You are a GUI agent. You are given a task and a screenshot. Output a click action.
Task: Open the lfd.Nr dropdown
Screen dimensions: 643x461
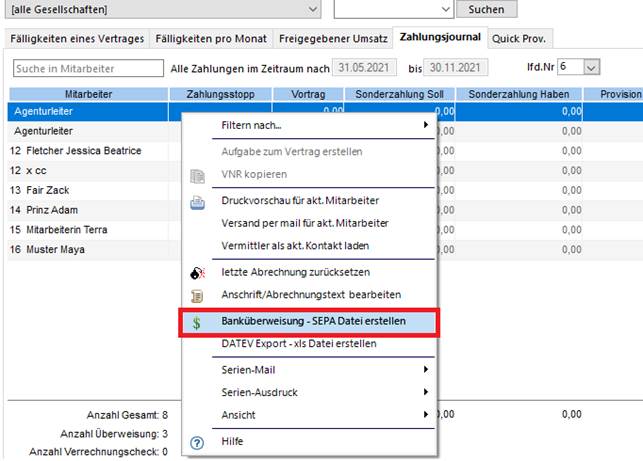pyautogui.click(x=591, y=67)
